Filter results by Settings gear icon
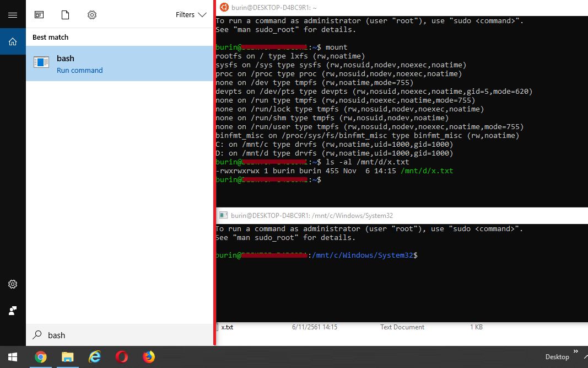This screenshot has height=368, width=588. point(92,15)
